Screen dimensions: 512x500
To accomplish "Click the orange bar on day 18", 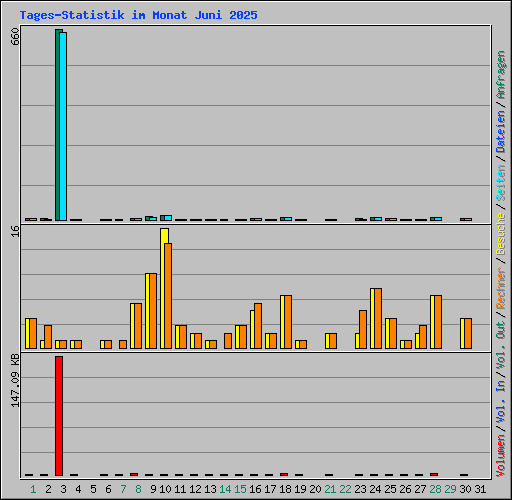I will [x=288, y=322].
